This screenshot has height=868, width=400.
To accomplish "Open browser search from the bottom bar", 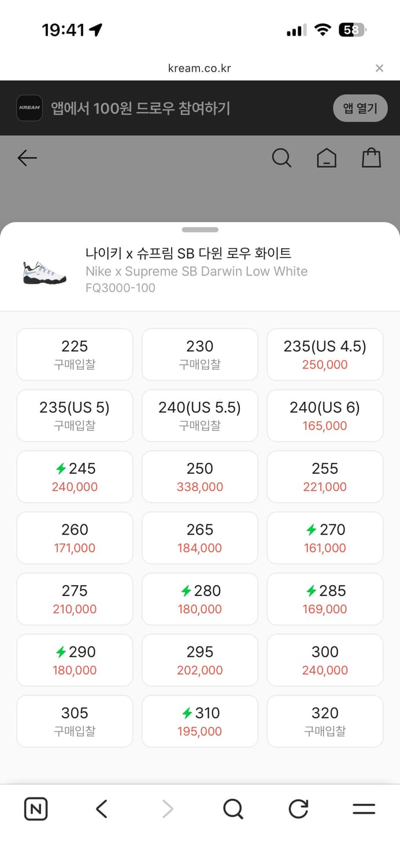I will [233, 809].
